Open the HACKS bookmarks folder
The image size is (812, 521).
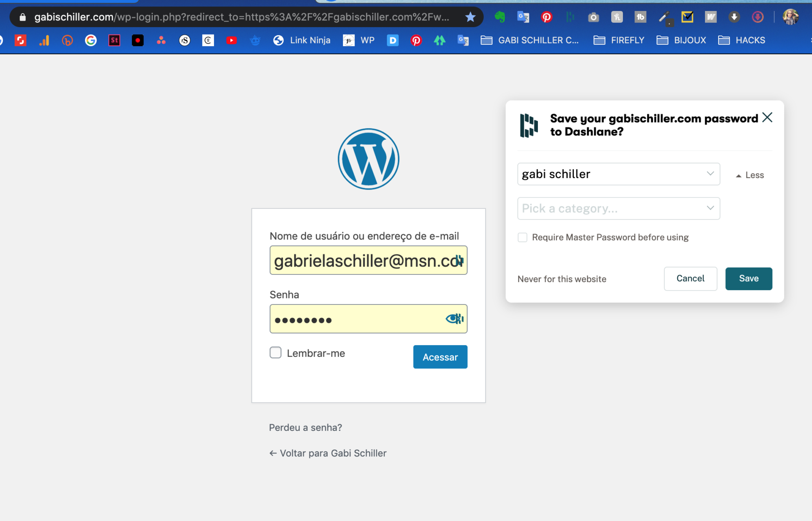(742, 40)
